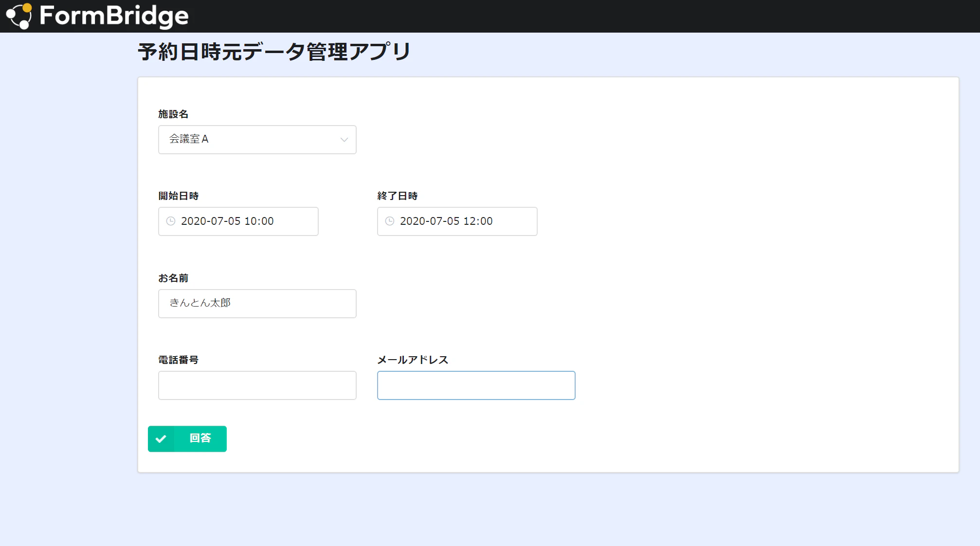Click the 終了日時 label

point(398,196)
